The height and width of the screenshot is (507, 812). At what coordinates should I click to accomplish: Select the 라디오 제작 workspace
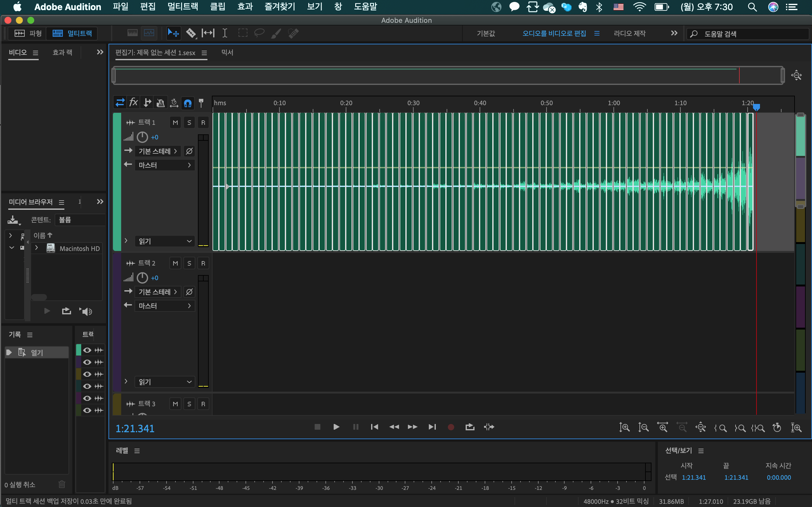coord(630,34)
